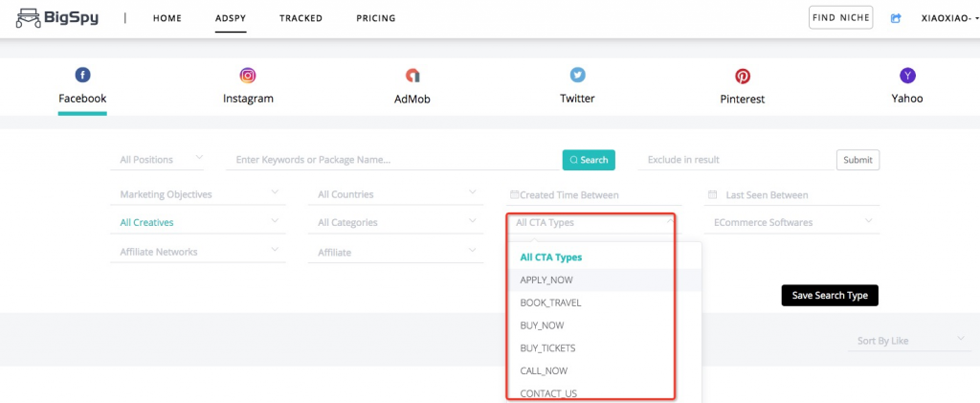Screen dimensions: 980x403
Task: Choose APPLY_NOW from the CTA list
Action: (x=605, y=280)
